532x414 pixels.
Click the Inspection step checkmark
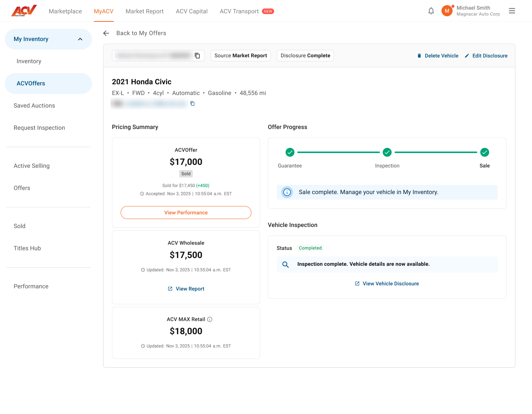tap(387, 152)
